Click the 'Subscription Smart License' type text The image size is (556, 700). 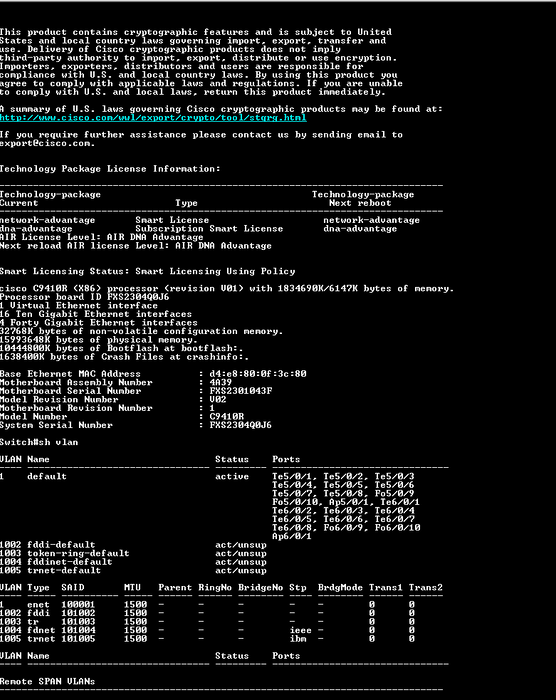coord(209,229)
